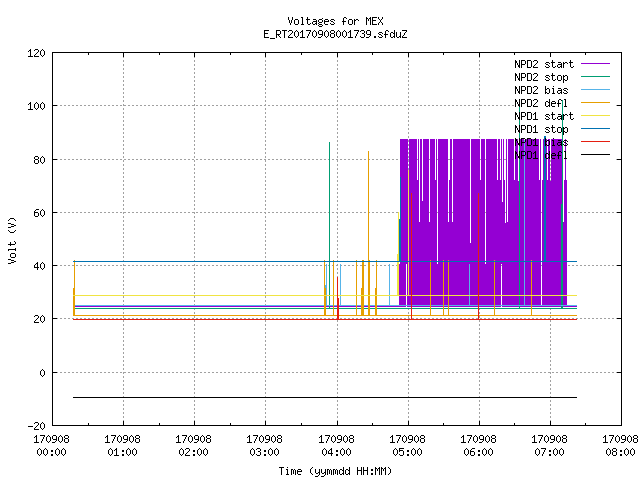Image resolution: width=640 pixels, height=480 pixels.
Task: Click the orange NPD2 defl legend line sample
Action: (596, 103)
